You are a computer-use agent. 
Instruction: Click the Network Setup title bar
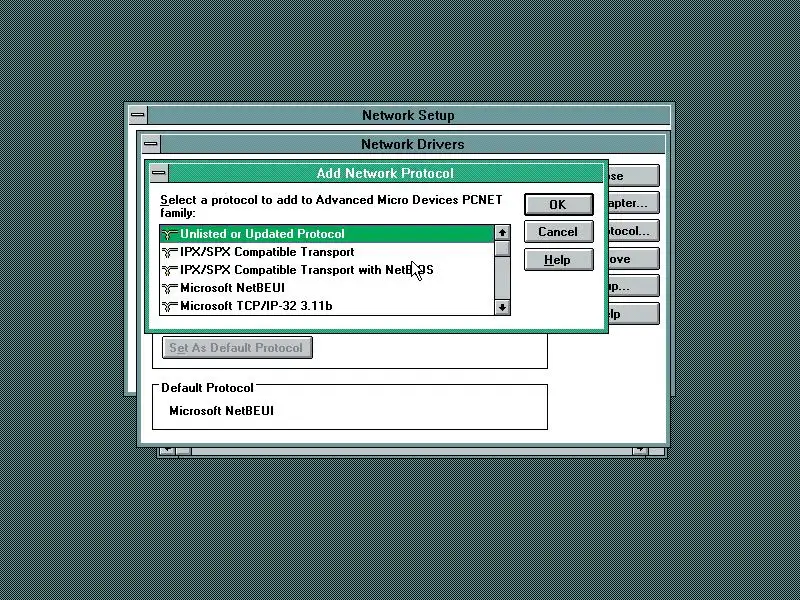408,115
